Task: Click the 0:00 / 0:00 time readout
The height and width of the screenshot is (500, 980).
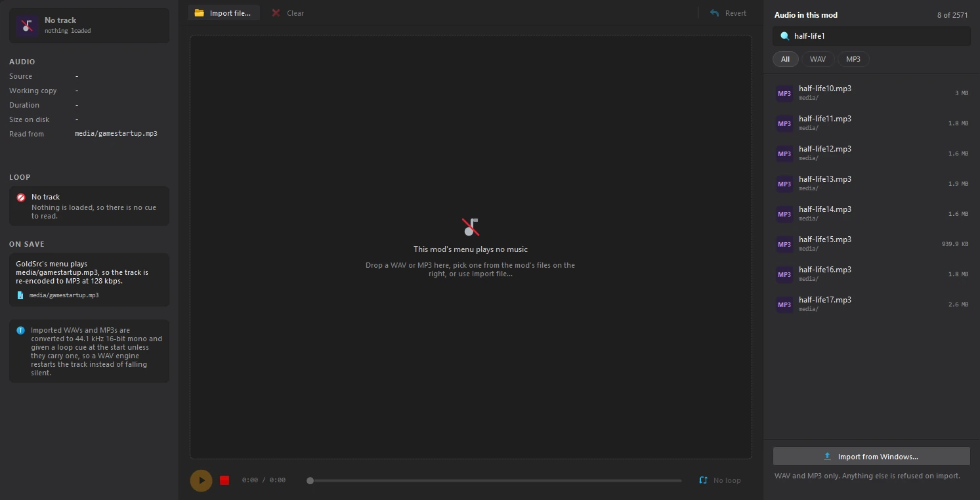Action: 264,480
